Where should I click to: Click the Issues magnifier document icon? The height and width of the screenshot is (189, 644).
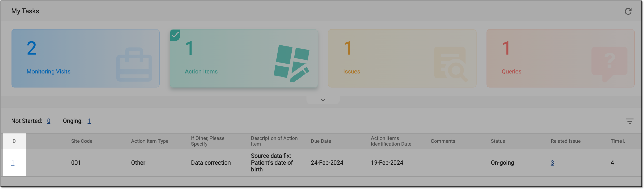(451, 64)
